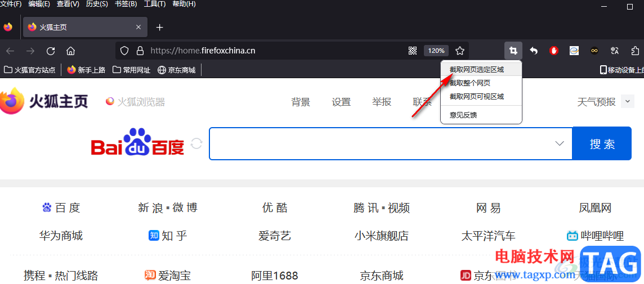Select 截取网页选定区域 from the screenshot menu
644x284 pixels.
coord(481,70)
